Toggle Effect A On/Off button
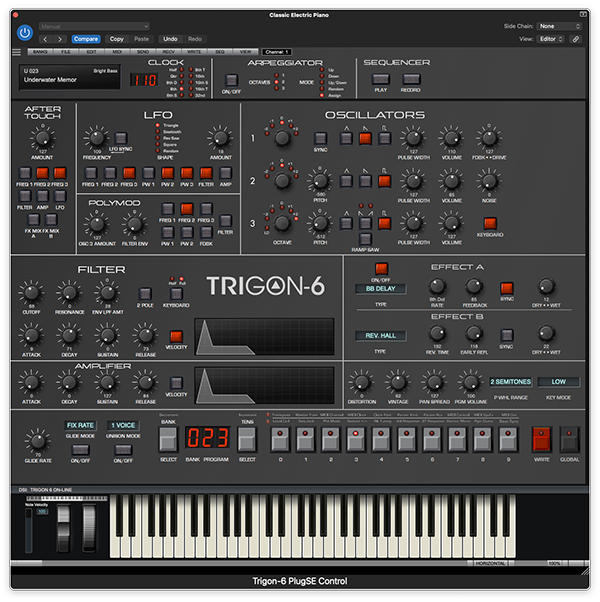Viewport: 600px width, 602px height. [x=381, y=268]
